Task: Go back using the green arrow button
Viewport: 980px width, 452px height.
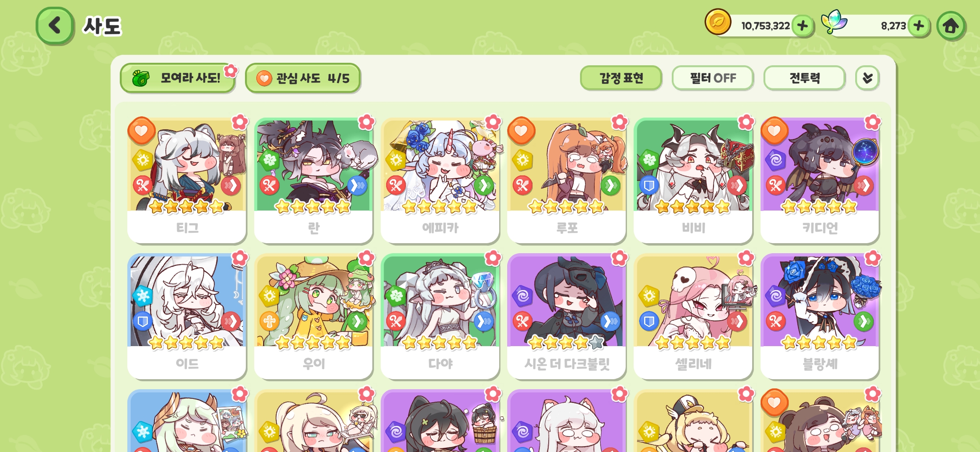Action: 55,26
